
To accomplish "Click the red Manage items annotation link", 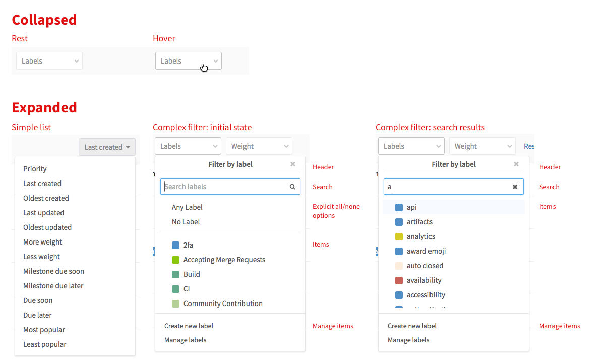I will pyautogui.click(x=333, y=326).
